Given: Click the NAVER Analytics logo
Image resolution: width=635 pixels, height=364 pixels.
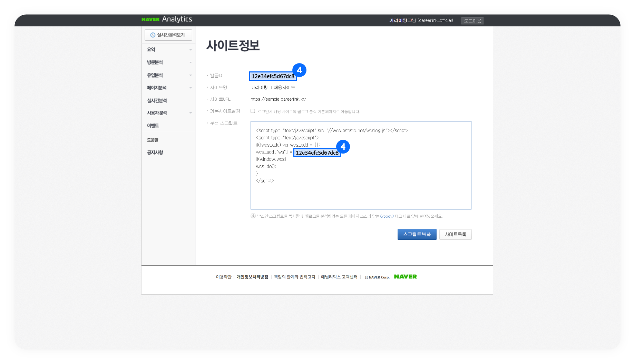Looking at the screenshot, I should pyautogui.click(x=167, y=19).
